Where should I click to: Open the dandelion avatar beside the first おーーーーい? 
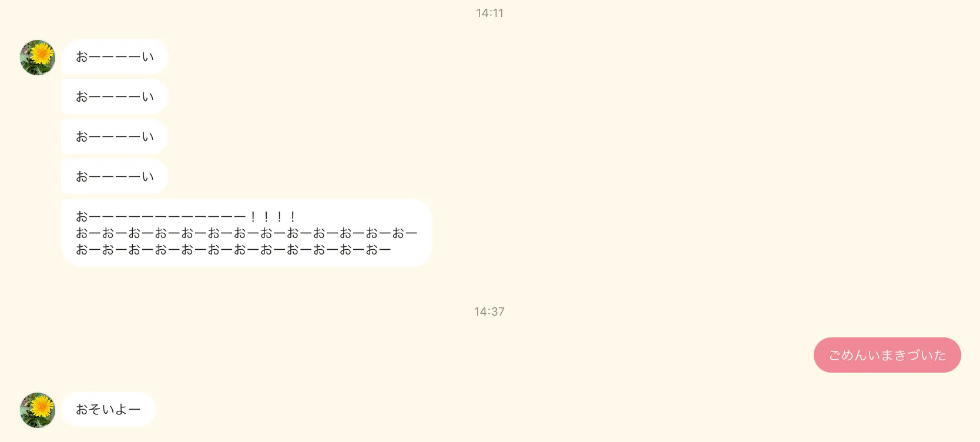pos(38,58)
